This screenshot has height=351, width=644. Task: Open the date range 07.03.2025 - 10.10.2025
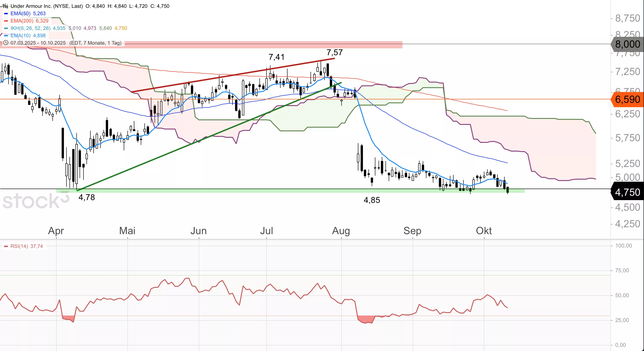(38, 43)
